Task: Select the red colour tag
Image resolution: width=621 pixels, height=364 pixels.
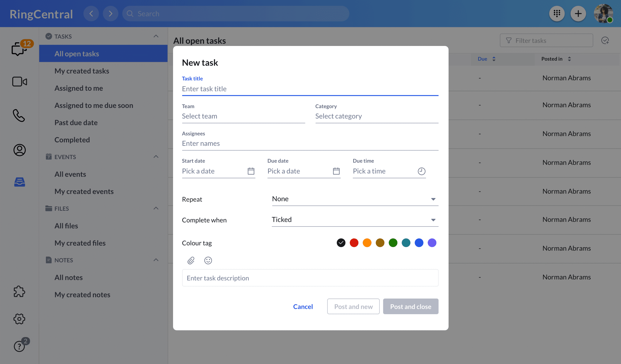Action: click(x=354, y=243)
